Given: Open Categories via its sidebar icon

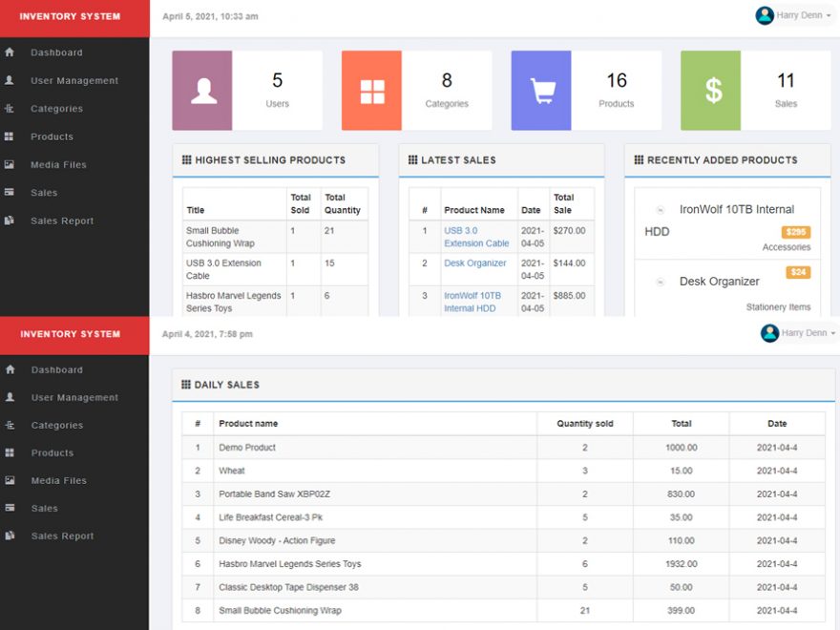Looking at the screenshot, I should click(x=11, y=108).
